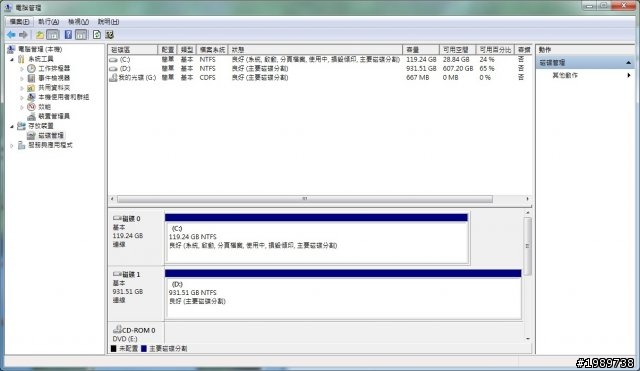The image size is (640, 371).
Task: Open 共用資料夾 in the tree
Action: [x=54, y=87]
